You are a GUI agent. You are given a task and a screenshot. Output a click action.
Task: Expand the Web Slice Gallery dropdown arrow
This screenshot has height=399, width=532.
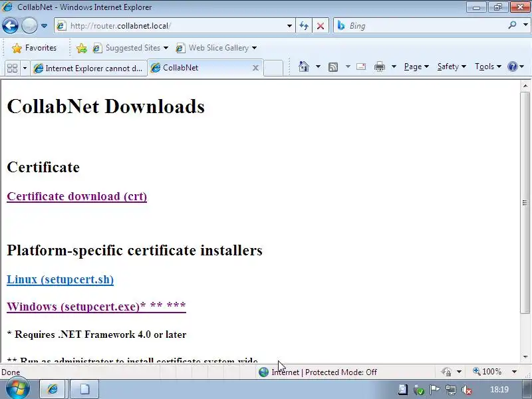pyautogui.click(x=254, y=48)
